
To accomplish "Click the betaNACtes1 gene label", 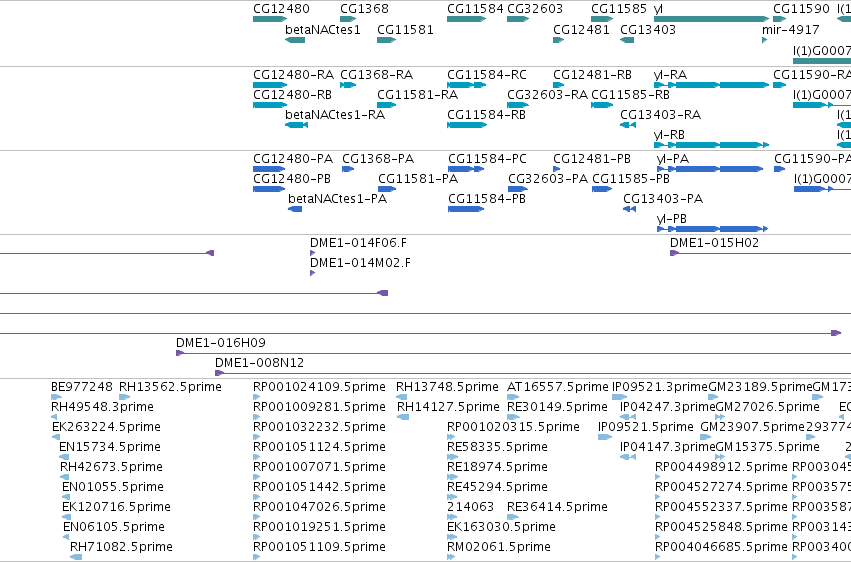I will pos(322,30).
